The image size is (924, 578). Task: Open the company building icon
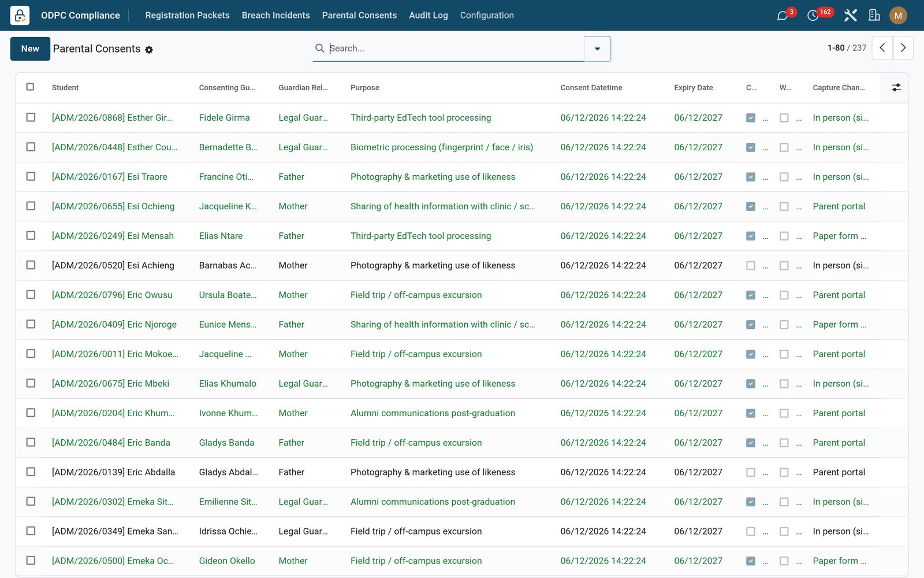[874, 16]
